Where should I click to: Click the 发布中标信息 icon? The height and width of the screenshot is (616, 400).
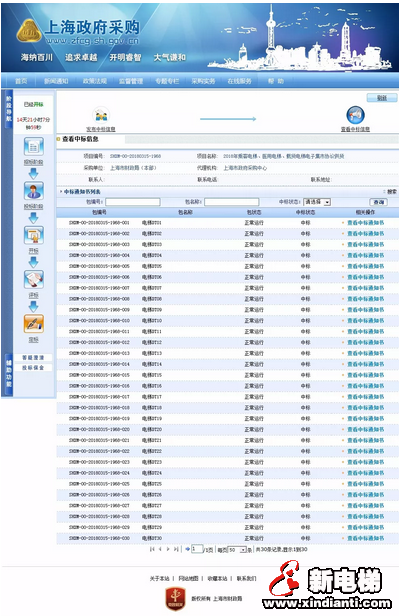[x=101, y=116]
